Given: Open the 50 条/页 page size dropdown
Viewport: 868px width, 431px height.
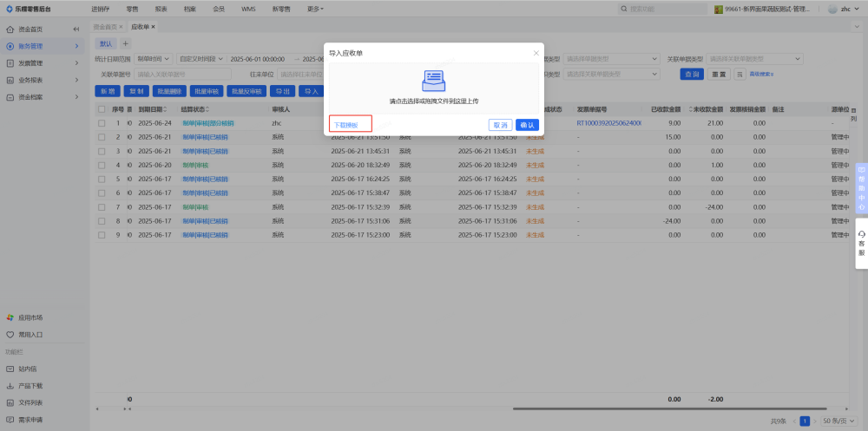Looking at the screenshot, I should click(x=835, y=421).
